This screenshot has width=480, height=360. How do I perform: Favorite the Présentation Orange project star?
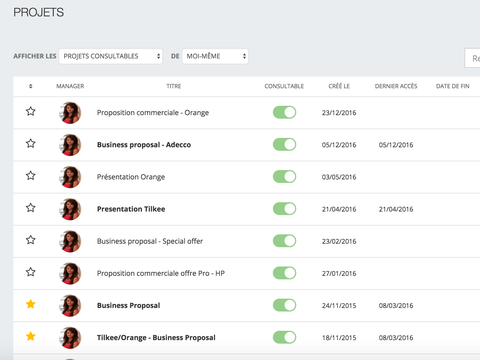[x=31, y=175]
